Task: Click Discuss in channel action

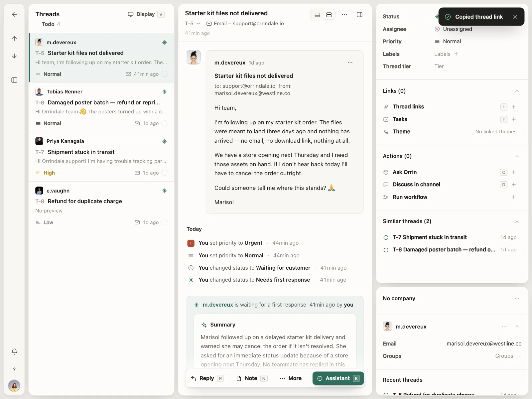Action: 416,185
